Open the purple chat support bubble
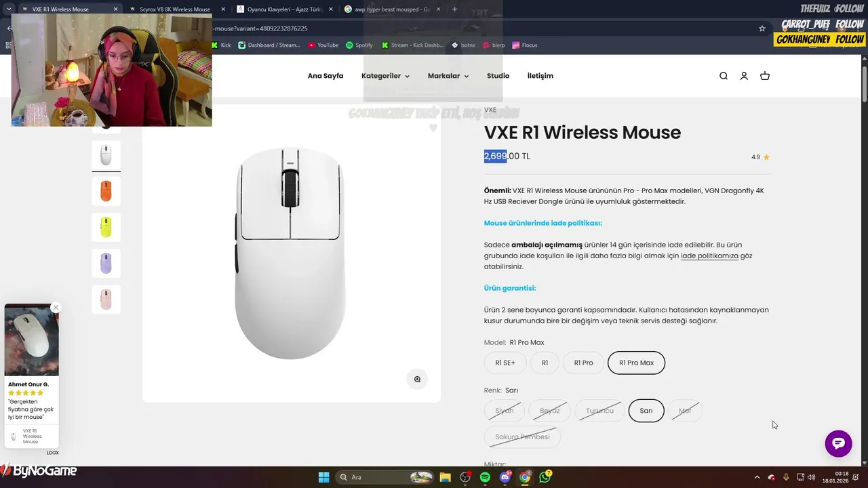 [838, 443]
